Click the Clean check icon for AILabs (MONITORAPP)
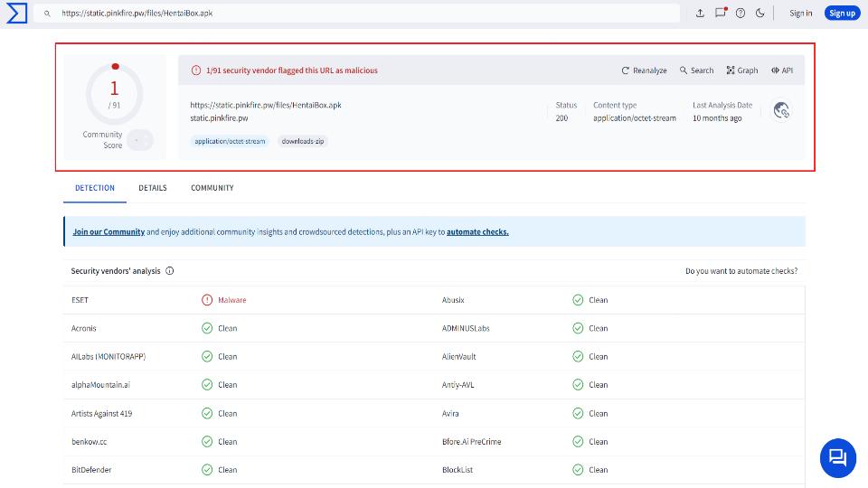The width and height of the screenshot is (868, 488). pos(207,356)
